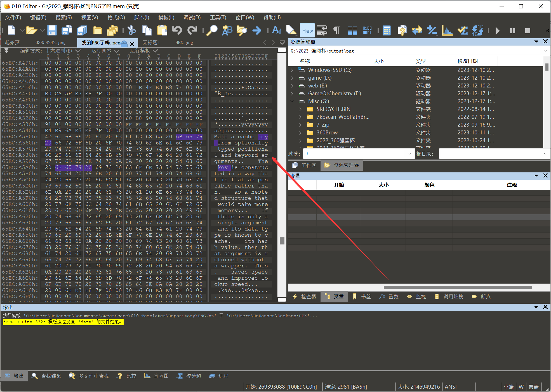Click the Compare Files icon with question mark
This screenshot has width=551, height=392.
402,30
